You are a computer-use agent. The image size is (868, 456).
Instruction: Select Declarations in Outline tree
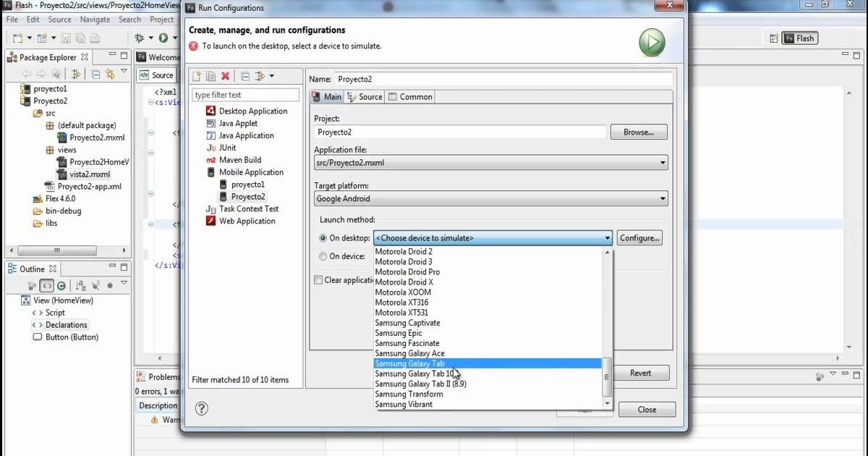[x=67, y=325]
